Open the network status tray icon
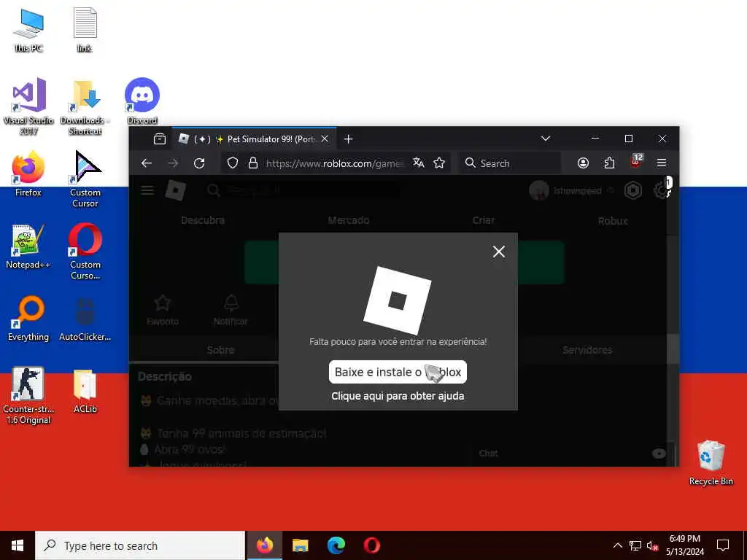This screenshot has height=560, width=747. coord(635,545)
